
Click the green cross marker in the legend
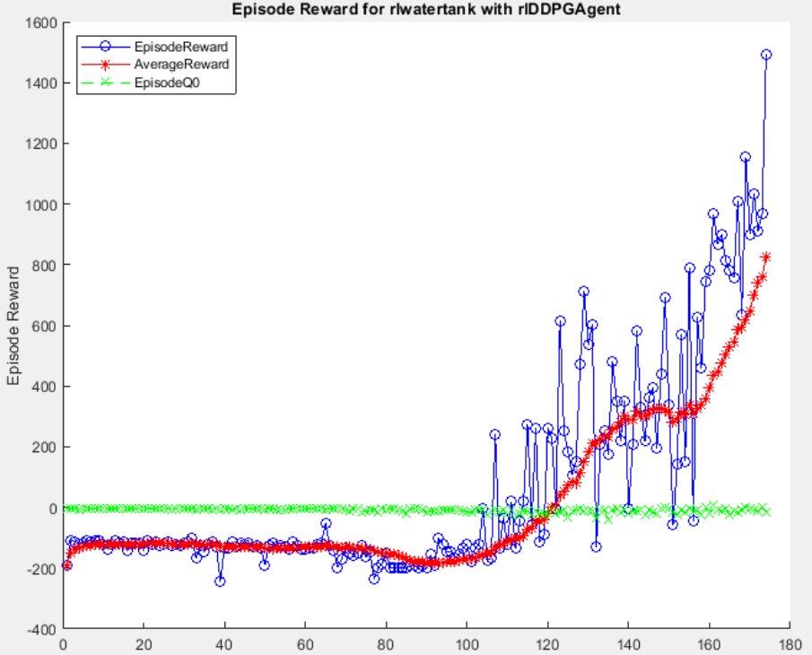(x=106, y=83)
